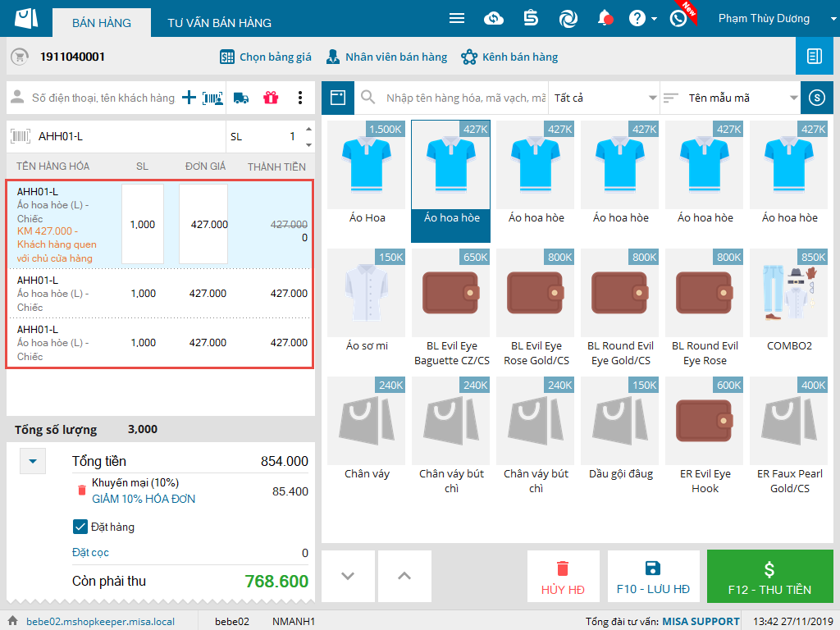Add new customer with plus icon

tap(189, 98)
